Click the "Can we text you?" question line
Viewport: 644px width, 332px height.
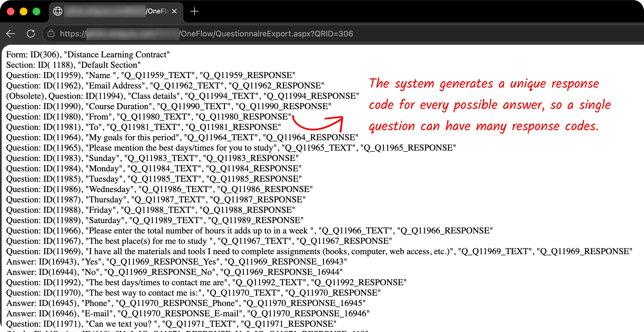pos(171,324)
